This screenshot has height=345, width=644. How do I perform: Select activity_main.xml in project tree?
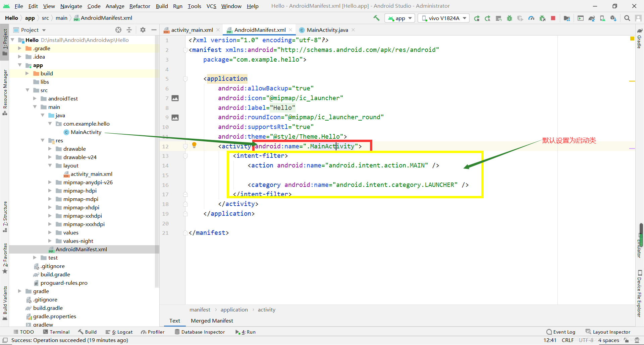click(91, 174)
